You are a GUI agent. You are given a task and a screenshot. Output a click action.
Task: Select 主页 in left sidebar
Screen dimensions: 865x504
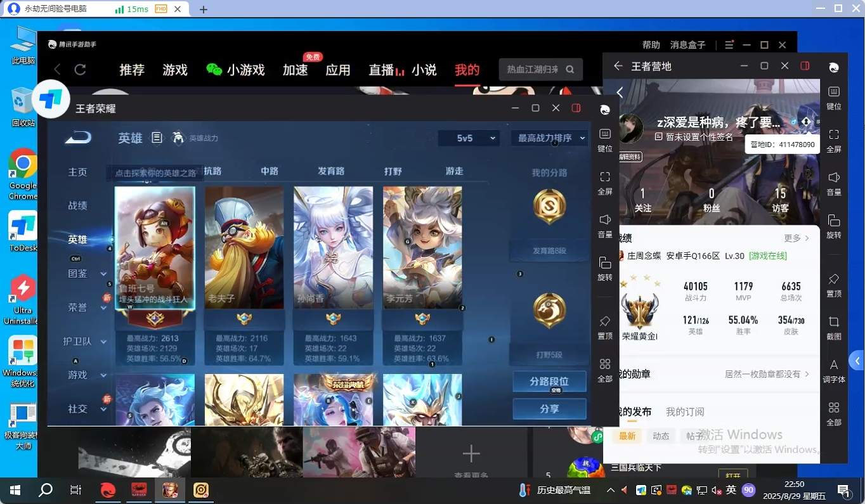pos(77,172)
